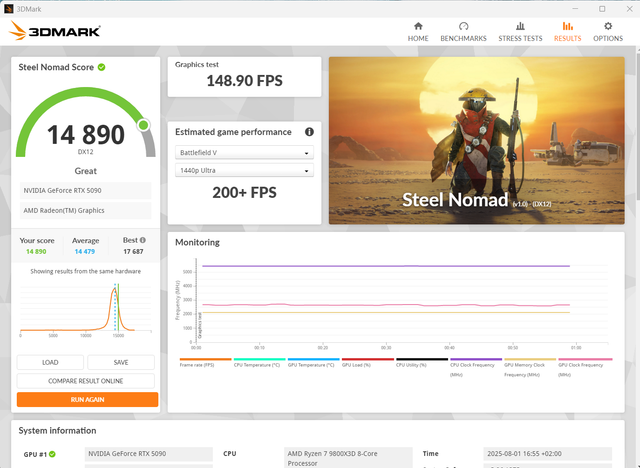Viewport: 640px width, 468px height.
Task: Toggle the CPU Temperature legend series
Action: tap(259, 363)
